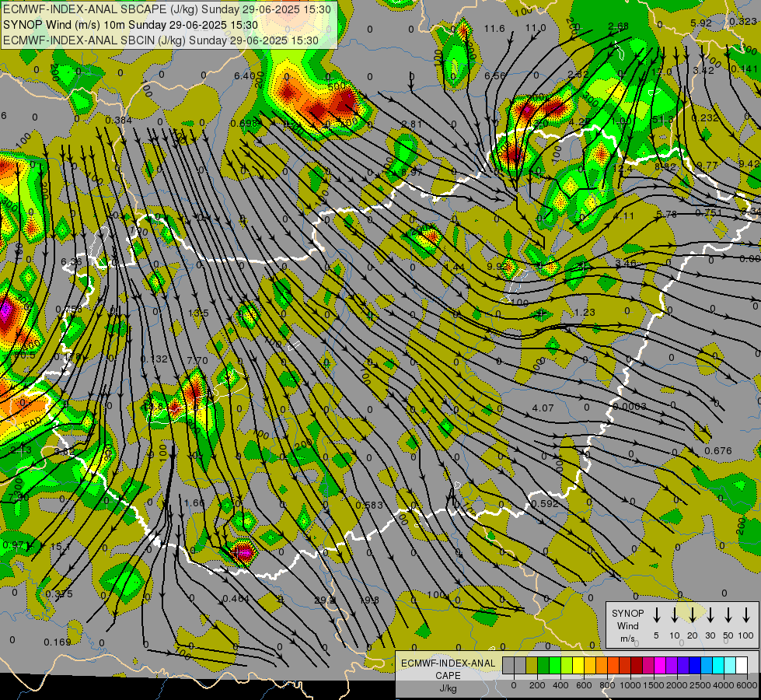Viewport: 761px width, 700px height.
Task: Click the 5 m/s wind arrow in legend
Action: [656, 615]
